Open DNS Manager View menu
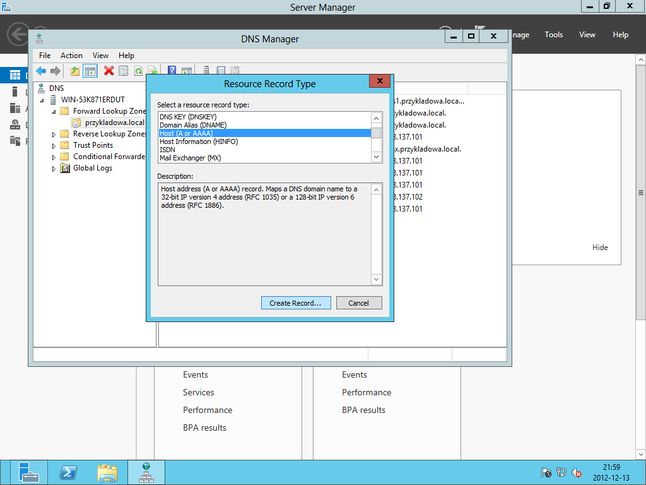Viewport: 646px width, 485px height. coord(100,55)
